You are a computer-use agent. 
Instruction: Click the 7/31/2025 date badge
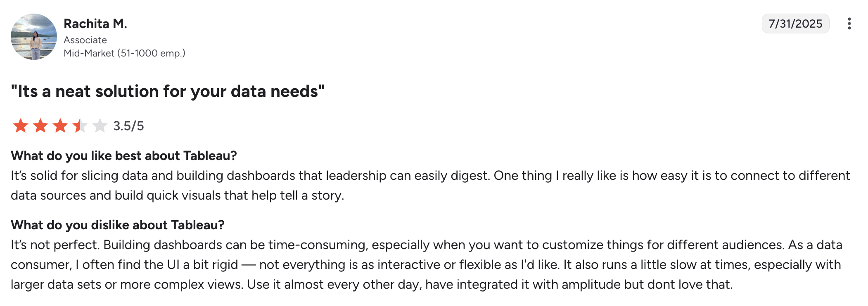(795, 24)
